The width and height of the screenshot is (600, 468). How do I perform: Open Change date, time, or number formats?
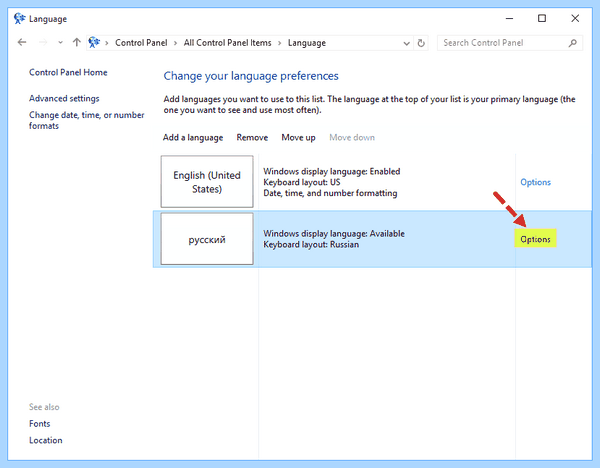86,120
